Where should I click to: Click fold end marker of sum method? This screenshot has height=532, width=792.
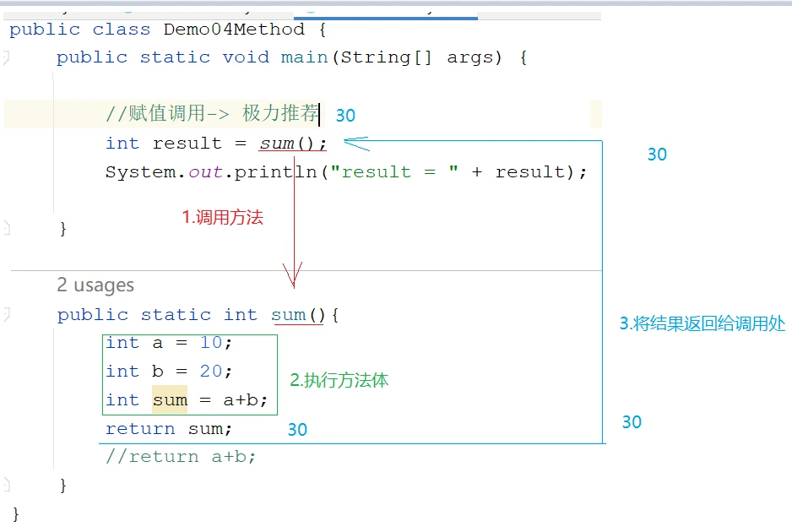point(7,485)
